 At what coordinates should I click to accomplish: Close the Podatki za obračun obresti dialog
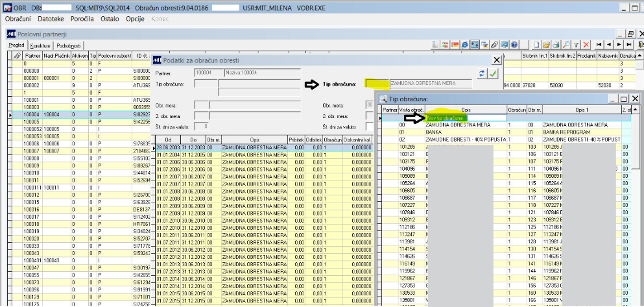coord(497,60)
